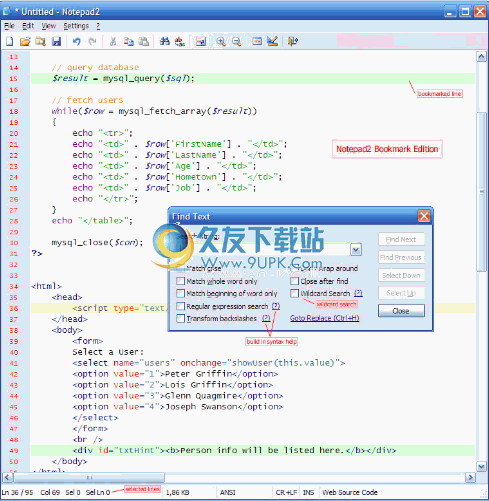Enable Close after find checkbox
This screenshot has width=489, height=501.
point(294,281)
